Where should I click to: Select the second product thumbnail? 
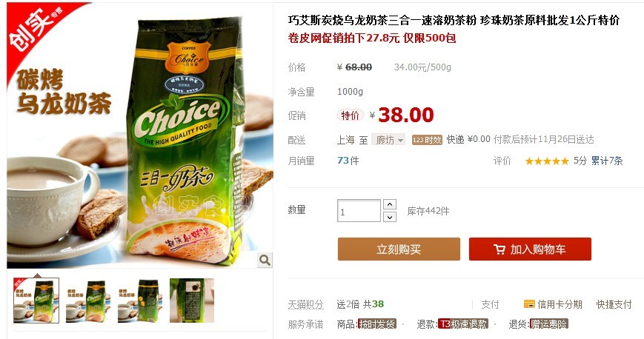click(88, 301)
